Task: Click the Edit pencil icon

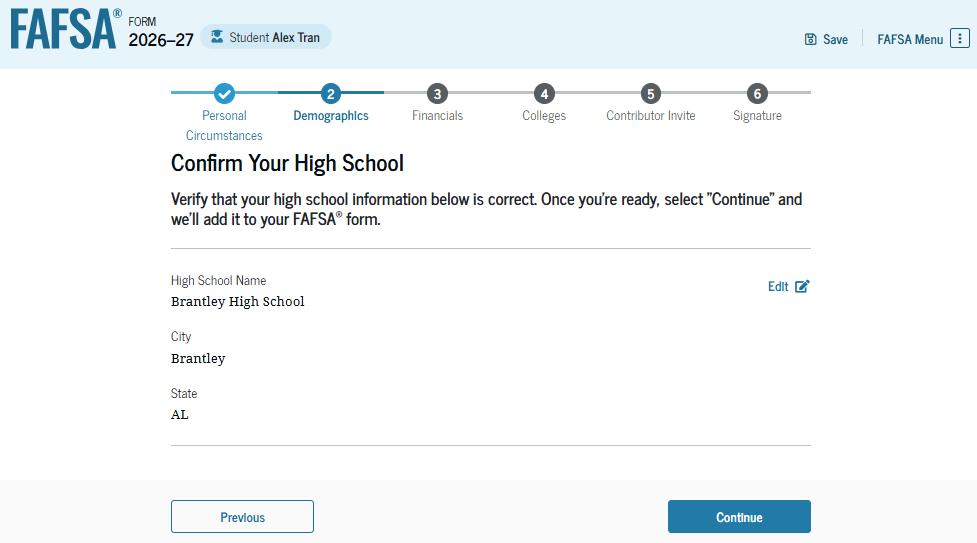Action: pyautogui.click(x=802, y=286)
